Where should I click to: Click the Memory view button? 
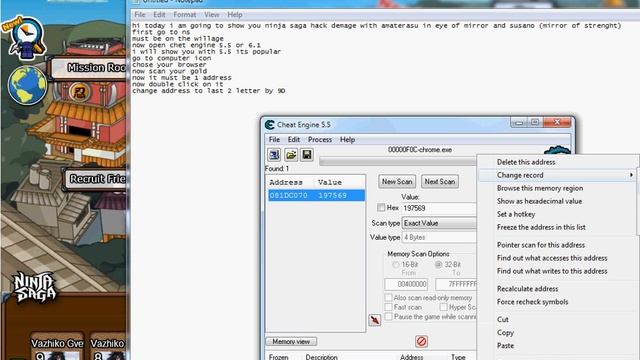pos(291,341)
